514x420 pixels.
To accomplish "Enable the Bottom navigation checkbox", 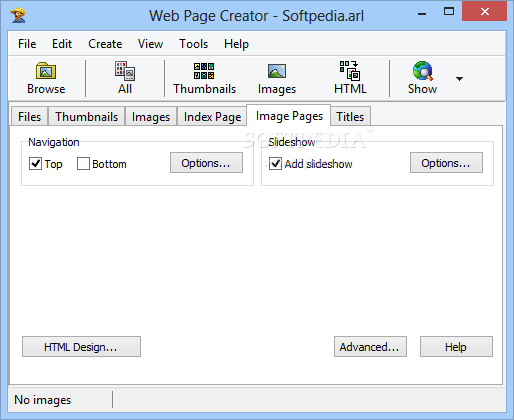I will tap(83, 164).
